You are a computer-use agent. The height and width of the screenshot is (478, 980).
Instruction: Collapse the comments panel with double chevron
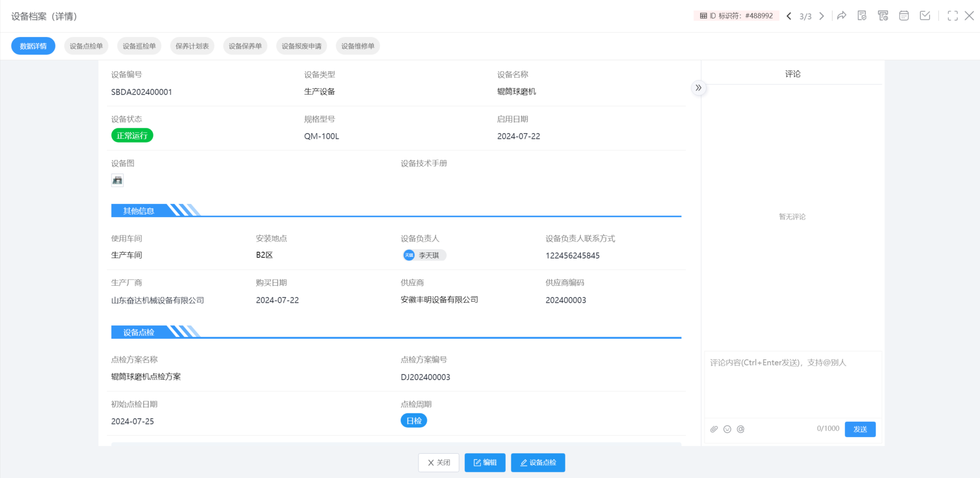tap(698, 88)
